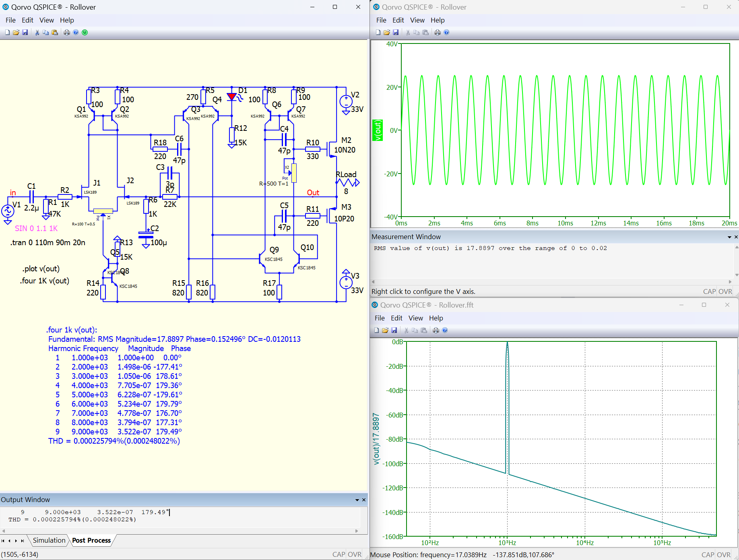Screen dimensions: 739x560
Task: Open View menu in waveform window
Action: (417, 20)
